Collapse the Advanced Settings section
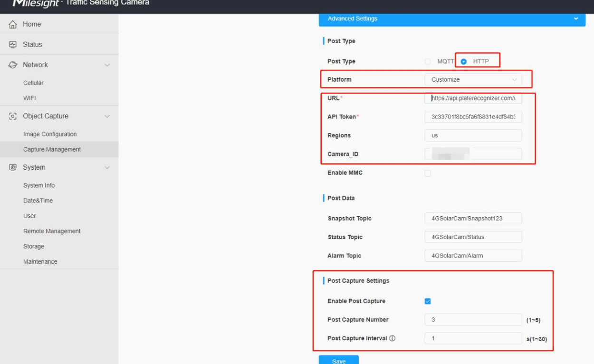The image size is (594, 364). (576, 19)
